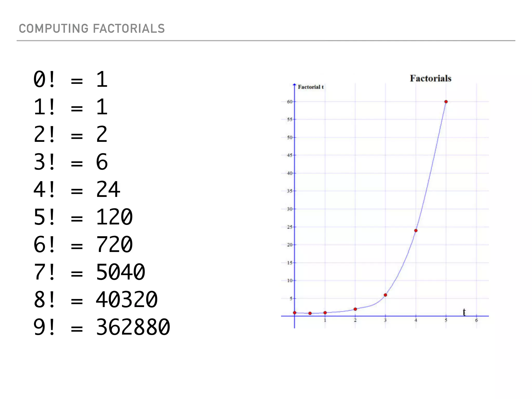The height and width of the screenshot is (399, 532).
Task: Click the x-axis tick label '5'
Action: click(x=446, y=320)
